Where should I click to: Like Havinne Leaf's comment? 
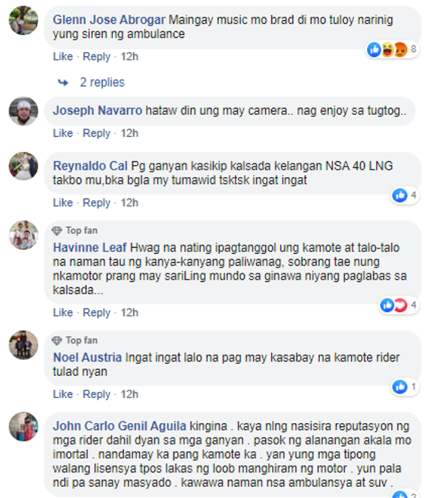click(63, 312)
